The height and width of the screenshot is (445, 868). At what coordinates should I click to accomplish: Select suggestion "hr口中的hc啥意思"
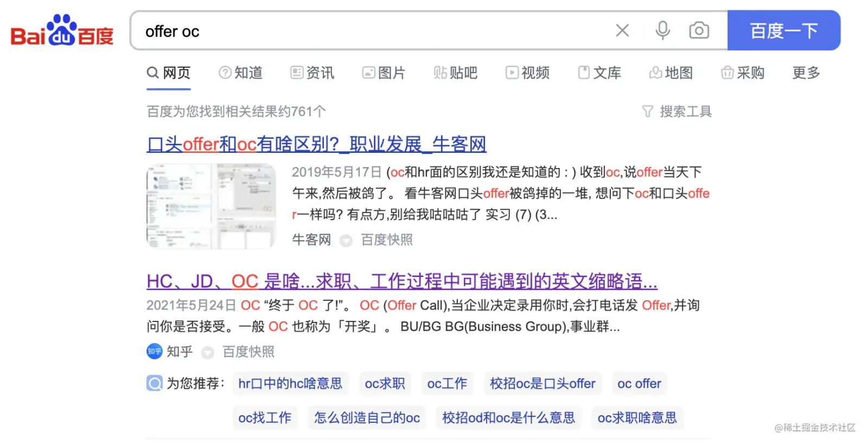click(291, 384)
